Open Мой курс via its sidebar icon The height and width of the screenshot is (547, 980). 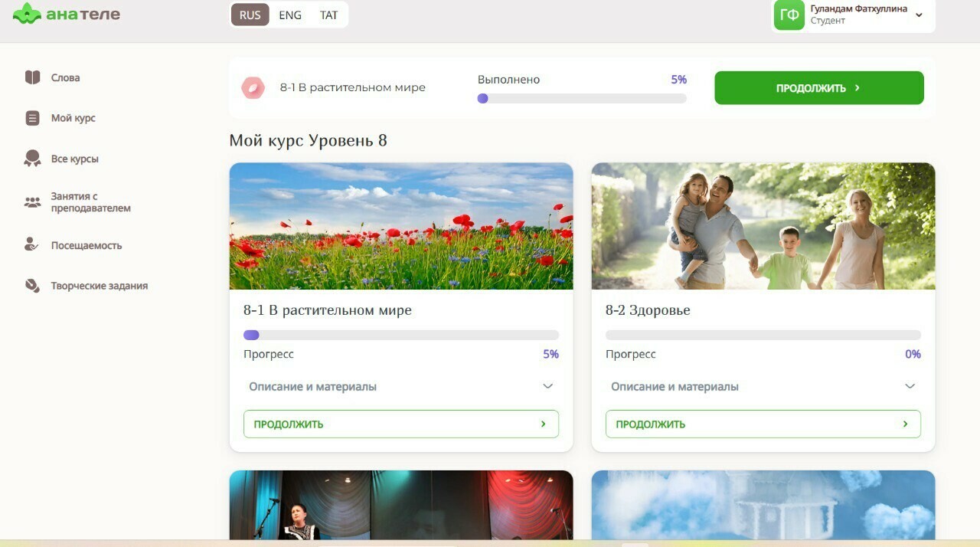pos(32,118)
